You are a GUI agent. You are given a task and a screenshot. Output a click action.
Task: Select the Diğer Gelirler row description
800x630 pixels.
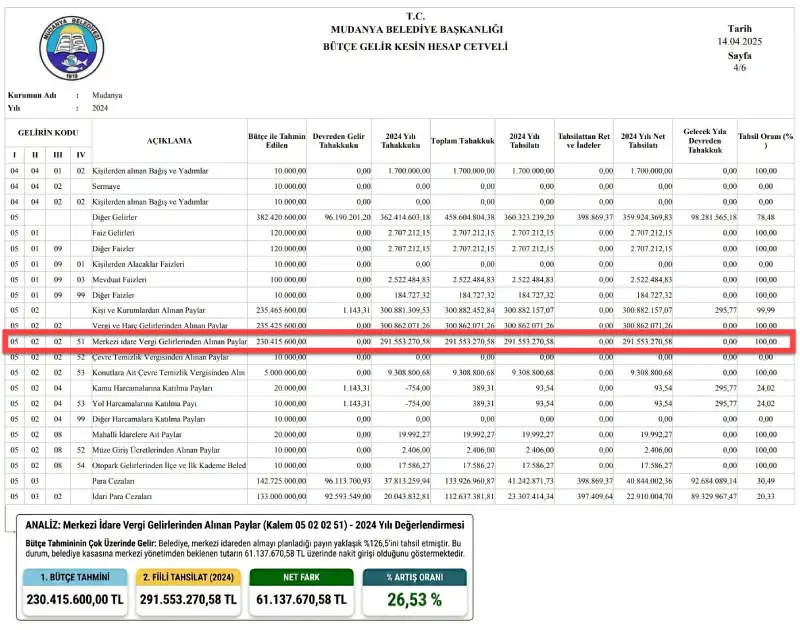click(116, 215)
